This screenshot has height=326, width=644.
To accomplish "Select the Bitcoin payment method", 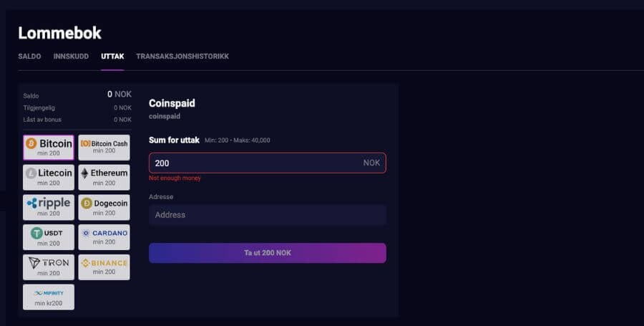I will [x=49, y=147].
